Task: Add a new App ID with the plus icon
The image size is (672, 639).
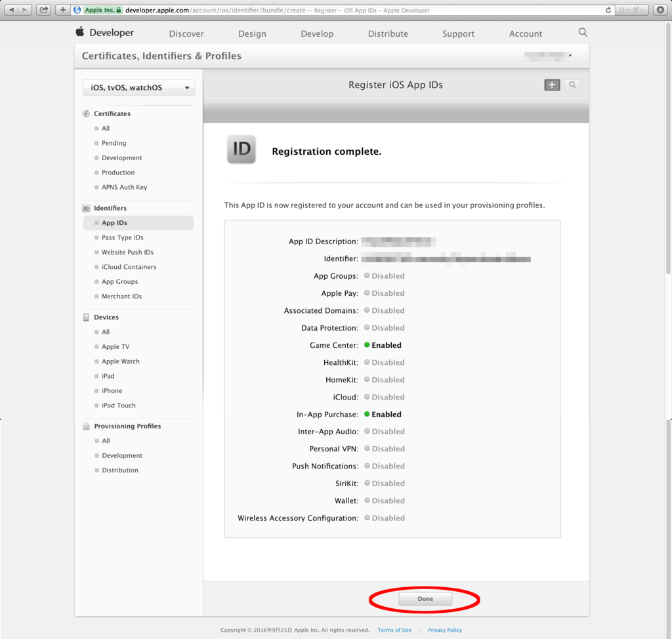Action: pyautogui.click(x=552, y=85)
